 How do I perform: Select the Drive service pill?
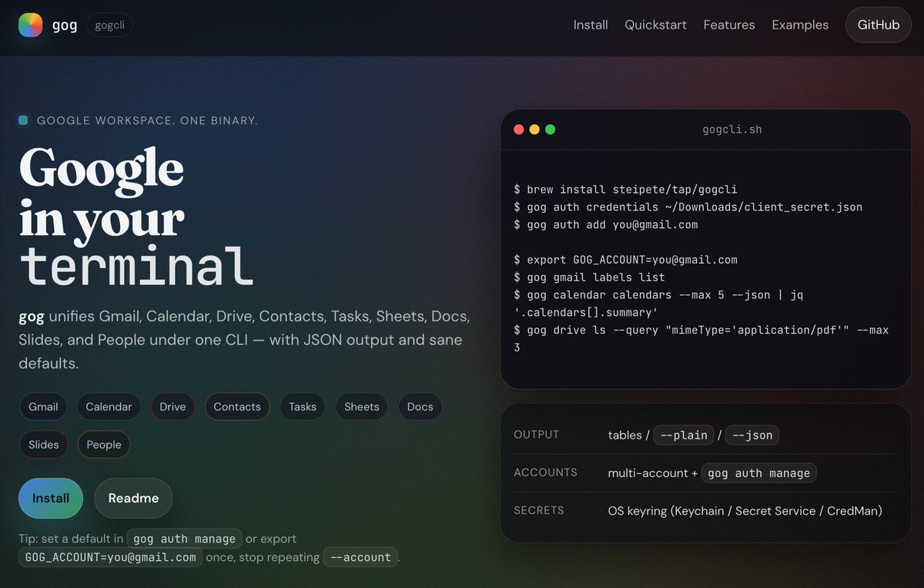[x=172, y=406]
